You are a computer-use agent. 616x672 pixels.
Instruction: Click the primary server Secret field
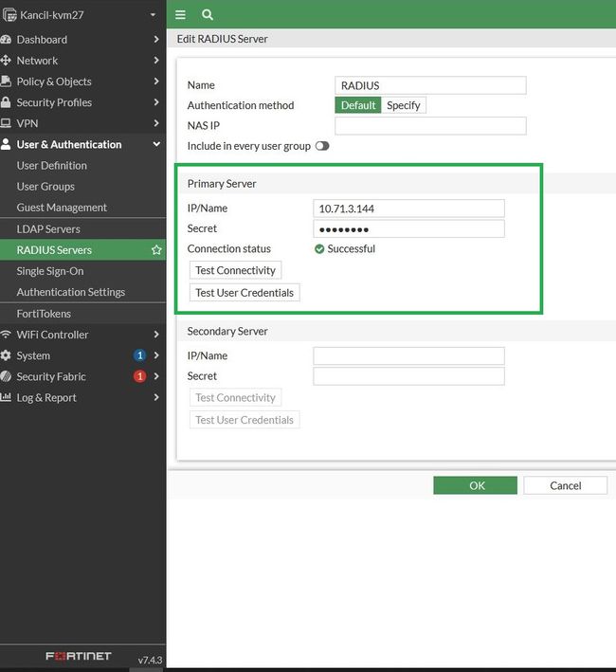coord(408,228)
